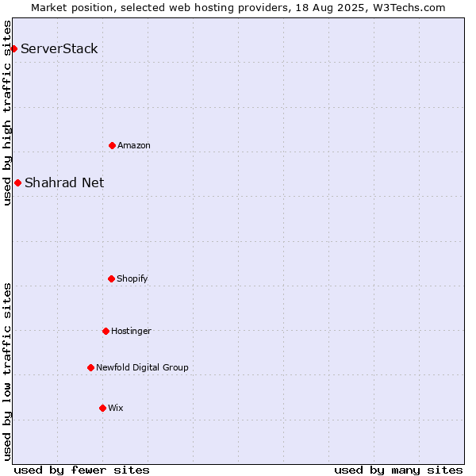Click the chart title mentioning W3Techs.com

238,8
